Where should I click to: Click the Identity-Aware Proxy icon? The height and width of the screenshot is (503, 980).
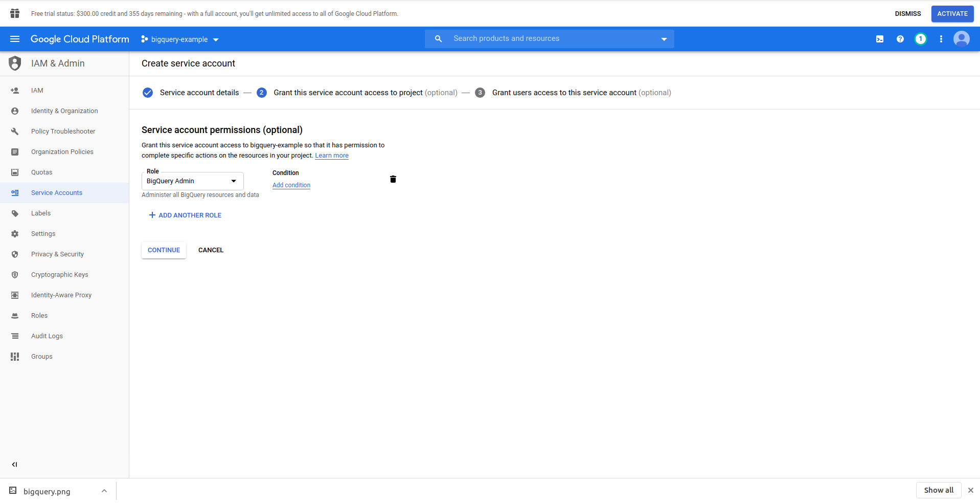15,295
